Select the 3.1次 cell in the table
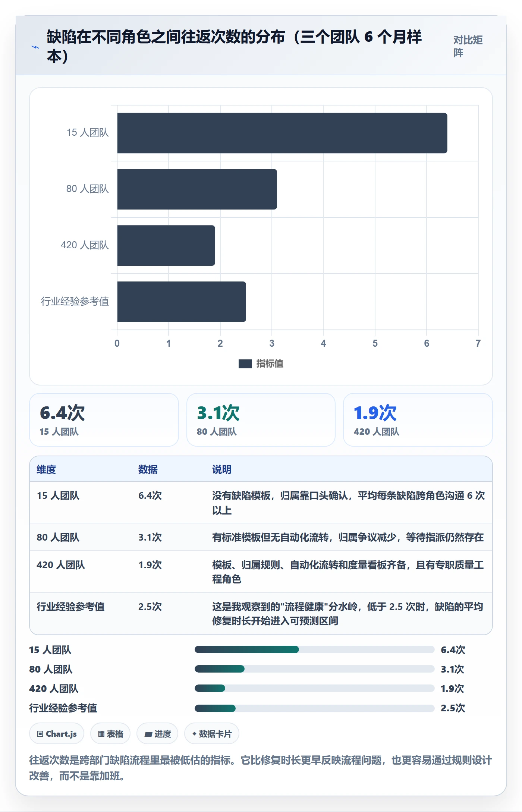522x812 pixels. (150, 537)
